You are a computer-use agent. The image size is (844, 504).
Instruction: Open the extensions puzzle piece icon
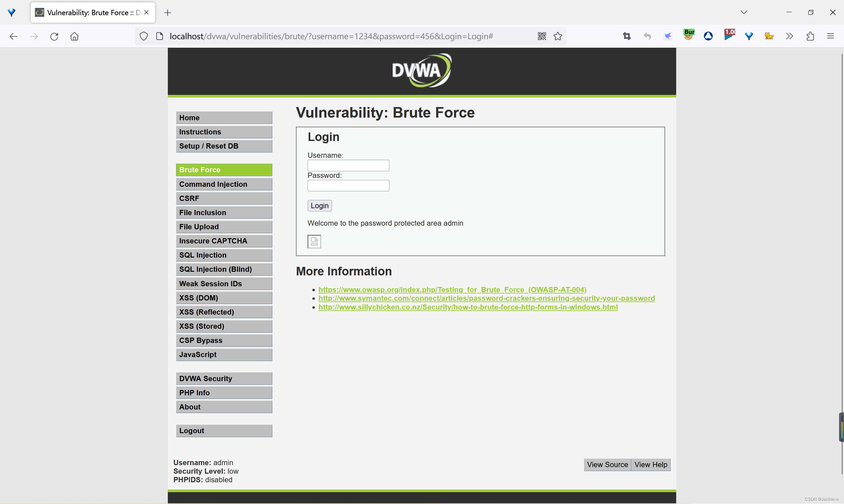click(810, 36)
